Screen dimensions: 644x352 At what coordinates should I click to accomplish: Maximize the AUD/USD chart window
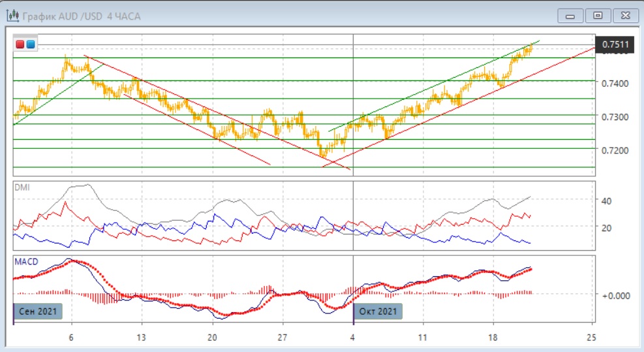coord(597,16)
